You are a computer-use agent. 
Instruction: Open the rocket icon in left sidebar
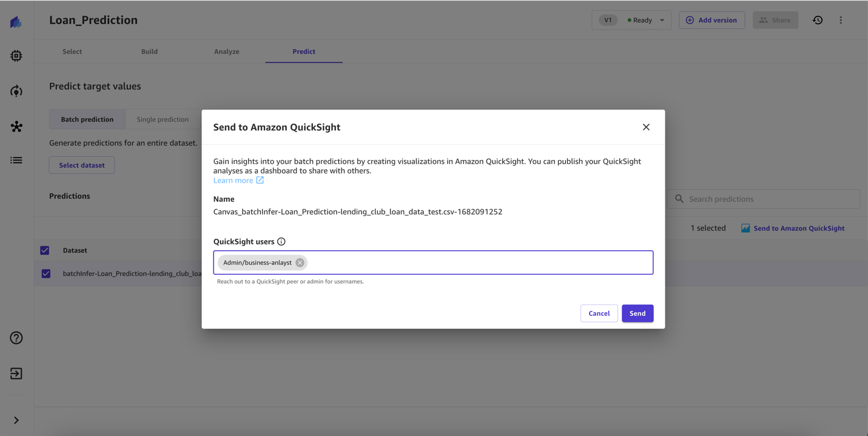[16, 91]
